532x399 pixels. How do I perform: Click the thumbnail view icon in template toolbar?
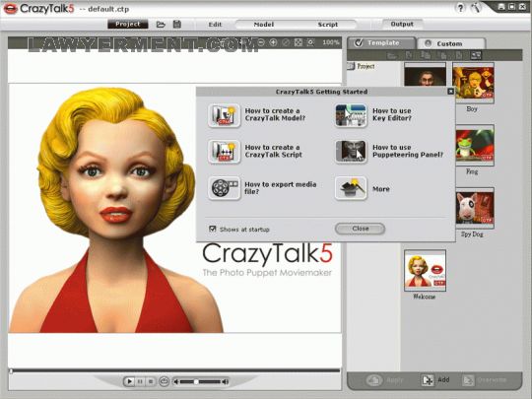pyautogui.click(x=476, y=55)
